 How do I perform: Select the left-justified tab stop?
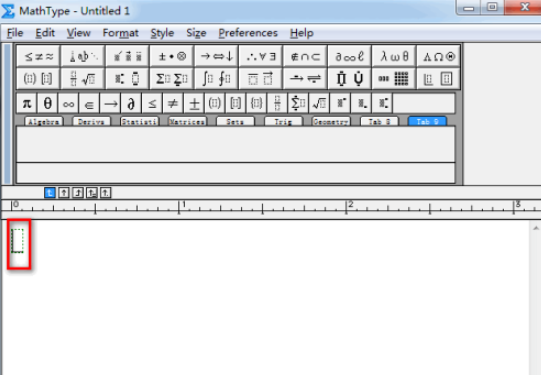tap(50, 193)
